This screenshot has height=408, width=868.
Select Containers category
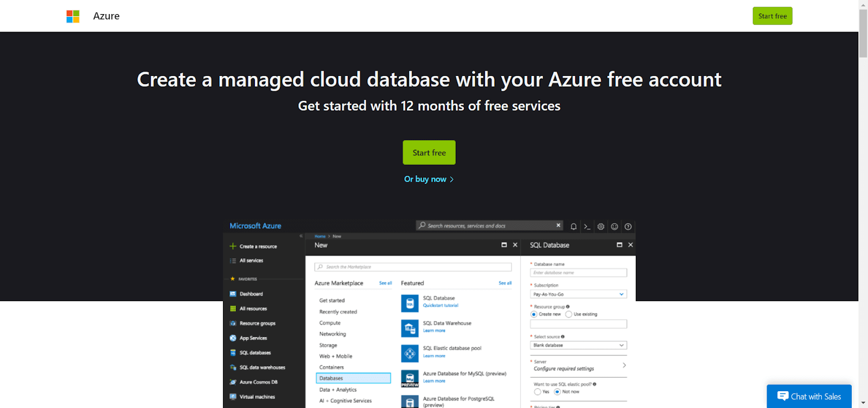[331, 367]
